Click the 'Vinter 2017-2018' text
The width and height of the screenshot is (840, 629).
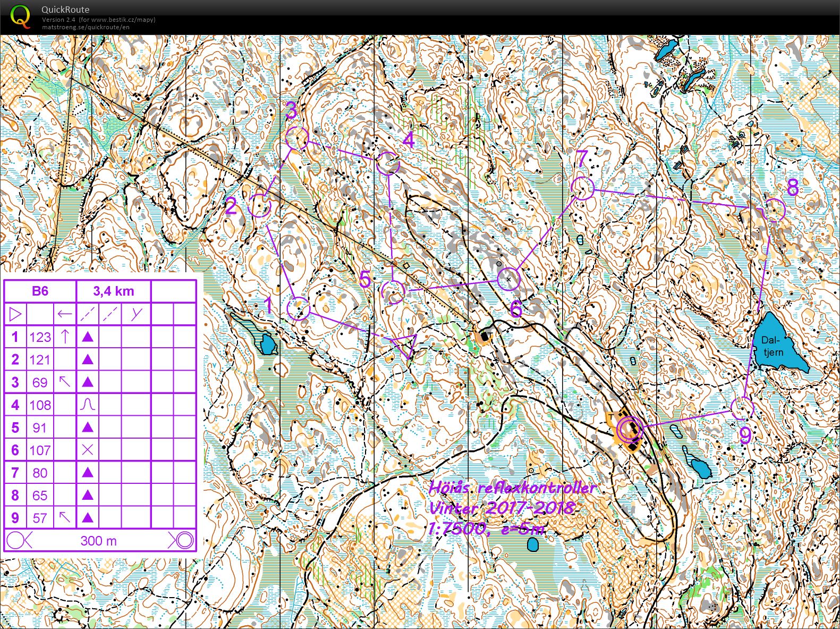pos(502,508)
